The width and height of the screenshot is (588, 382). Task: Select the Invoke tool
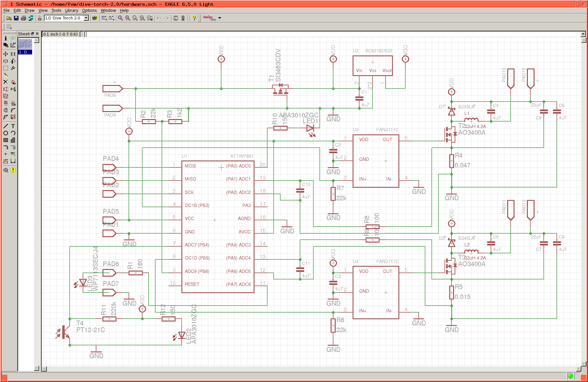pyautogui.click(x=13, y=117)
